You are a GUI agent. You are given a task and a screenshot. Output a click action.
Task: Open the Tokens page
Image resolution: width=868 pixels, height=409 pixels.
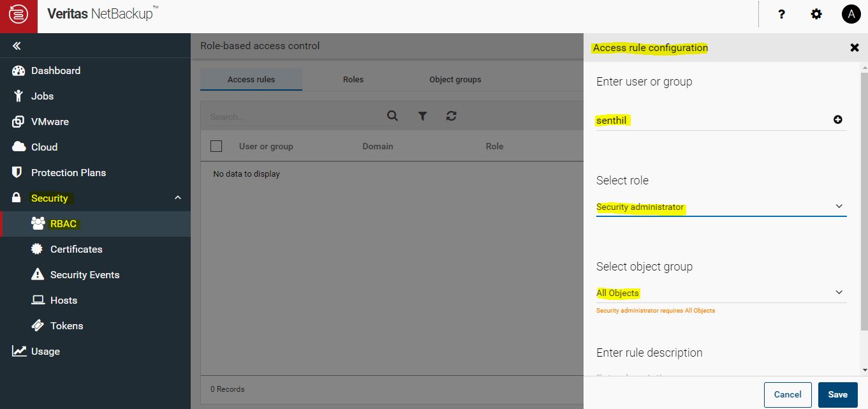point(65,325)
